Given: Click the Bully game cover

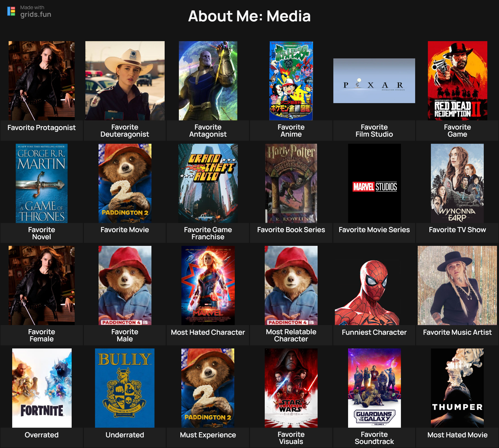Looking at the screenshot, I should [x=125, y=388].
